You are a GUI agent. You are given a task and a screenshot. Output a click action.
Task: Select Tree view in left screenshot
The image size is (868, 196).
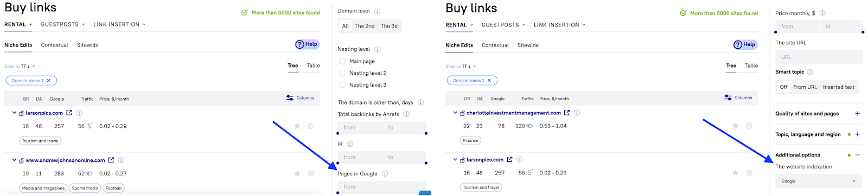click(293, 66)
